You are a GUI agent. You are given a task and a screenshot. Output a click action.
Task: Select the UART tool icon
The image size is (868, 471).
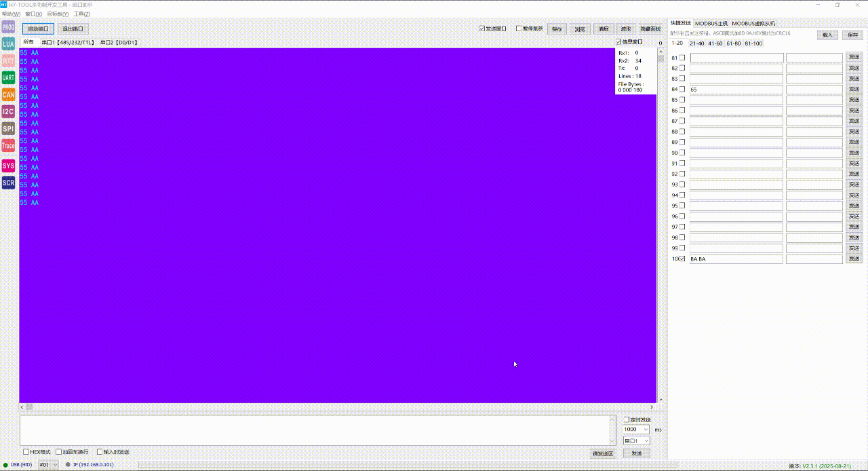click(8, 77)
